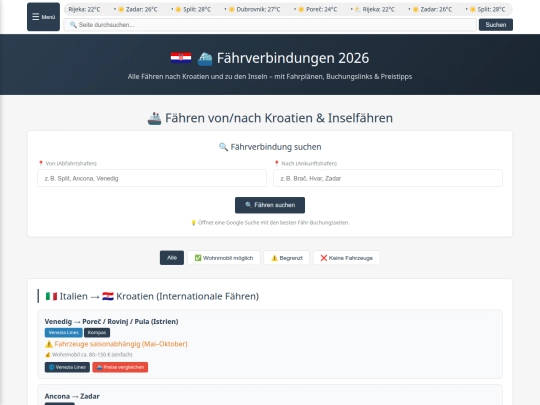
Task: Open the dark Venezia Lines link button
Action: [x=67, y=367]
